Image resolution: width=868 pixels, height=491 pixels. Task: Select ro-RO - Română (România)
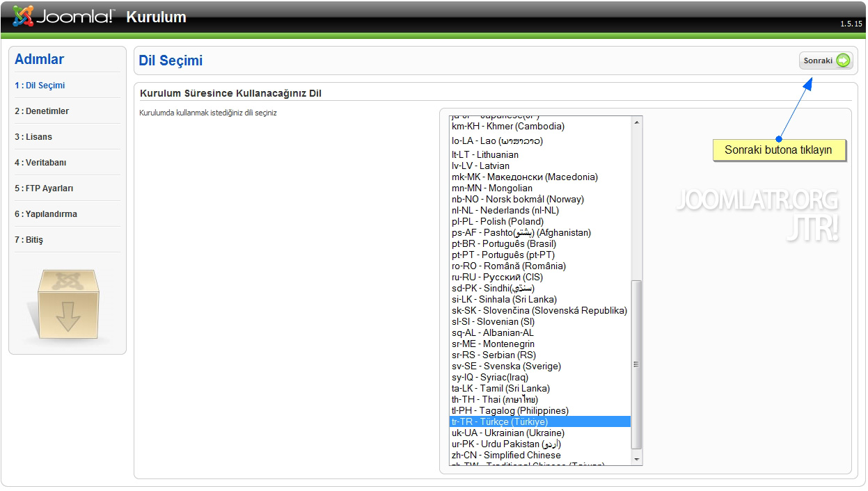tap(540, 266)
